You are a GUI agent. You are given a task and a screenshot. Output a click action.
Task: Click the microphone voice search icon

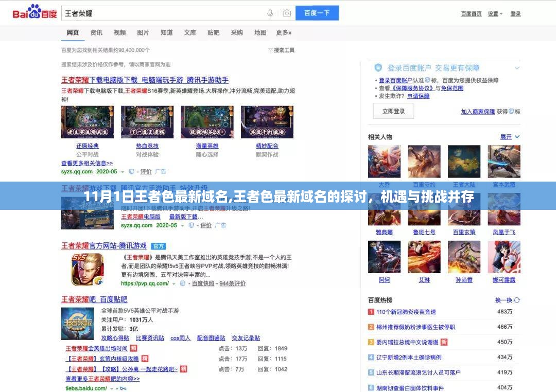(270, 13)
